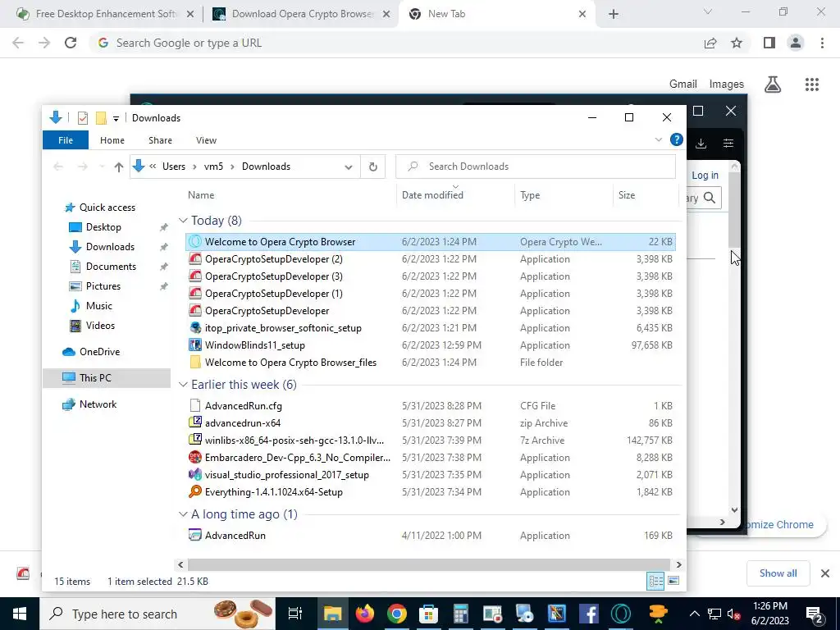Sort files by Name column header

pyautogui.click(x=201, y=195)
